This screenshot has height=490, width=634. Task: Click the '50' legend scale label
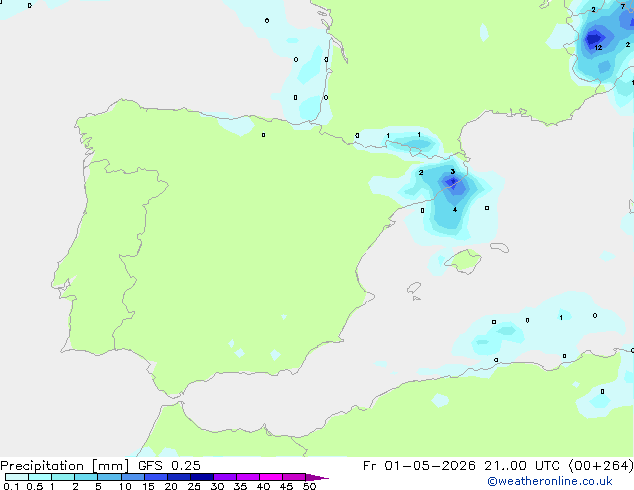309,486
